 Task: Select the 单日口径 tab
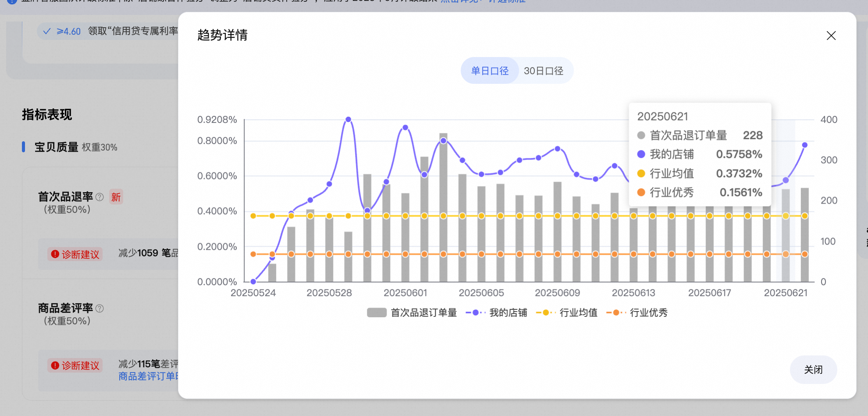tap(490, 71)
